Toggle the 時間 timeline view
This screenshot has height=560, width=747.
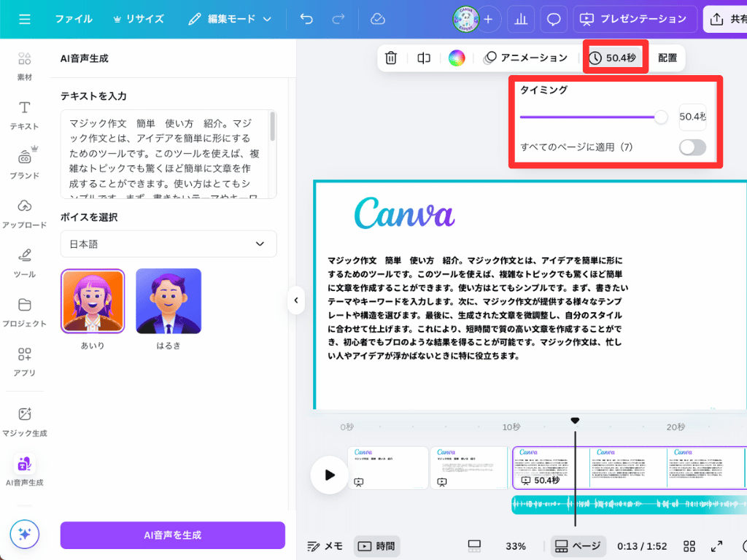click(376, 546)
